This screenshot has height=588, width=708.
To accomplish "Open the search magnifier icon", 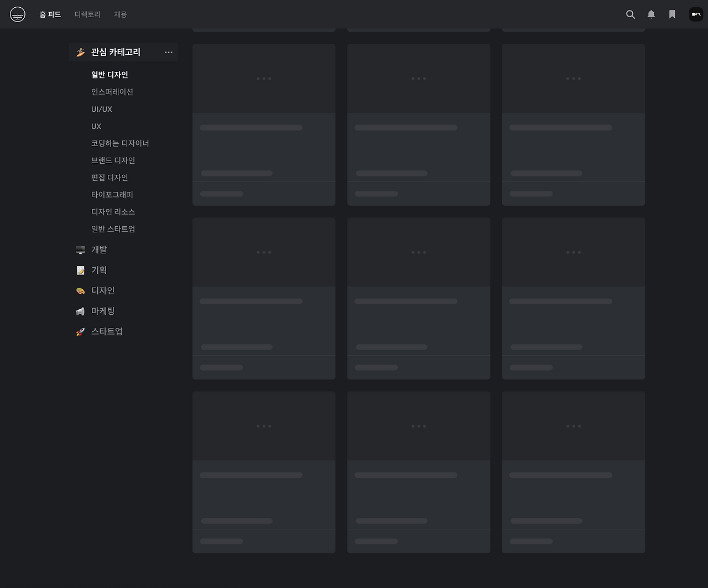I will coord(631,14).
